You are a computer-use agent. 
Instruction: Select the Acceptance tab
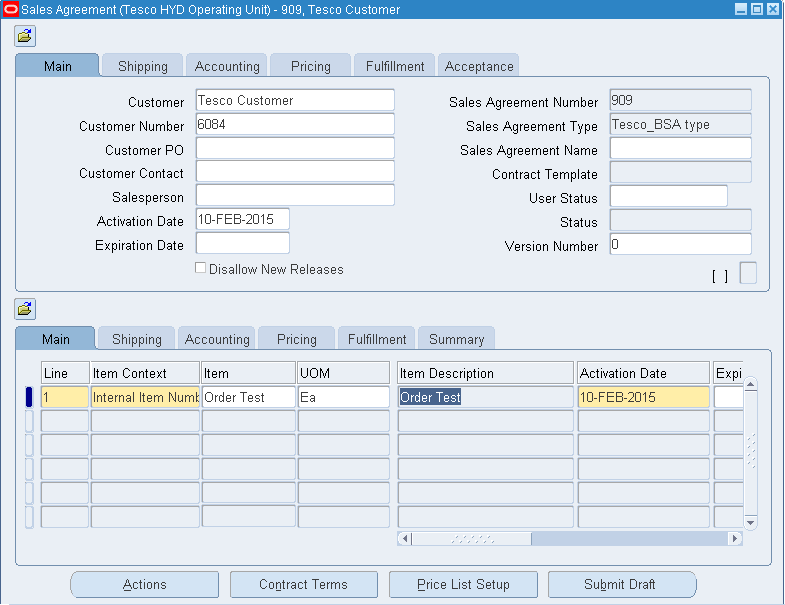[x=479, y=66]
